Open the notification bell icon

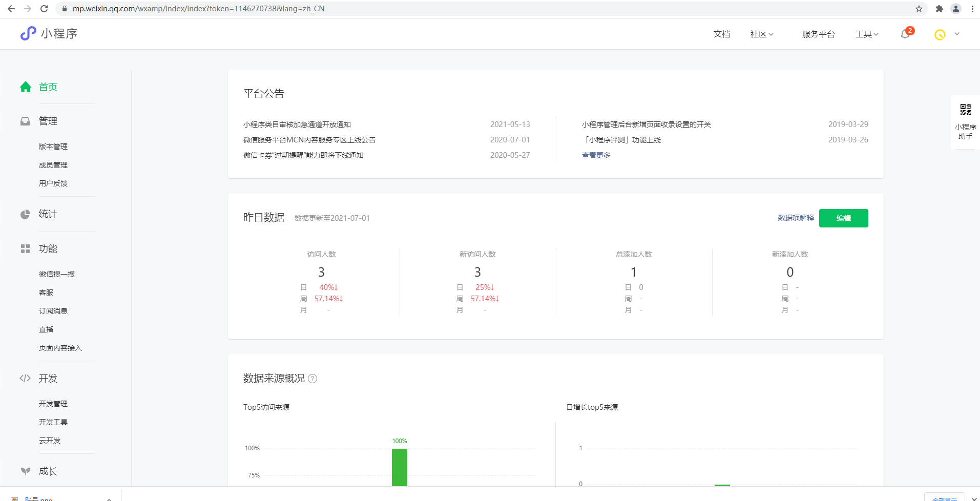point(905,34)
